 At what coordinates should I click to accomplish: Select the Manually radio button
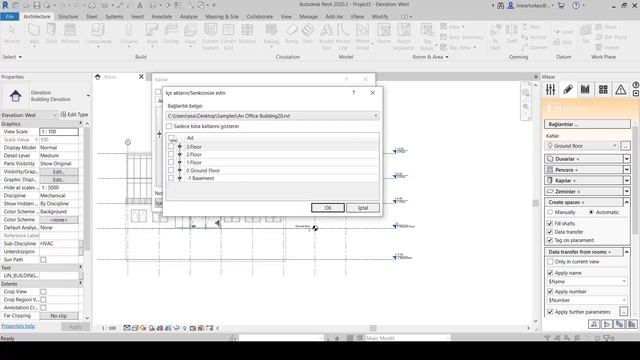(550, 212)
